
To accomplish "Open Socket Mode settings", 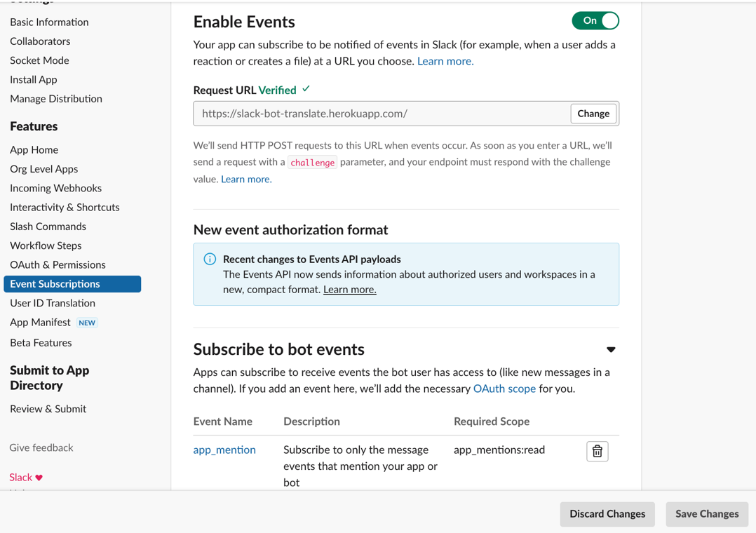I will [x=39, y=61].
